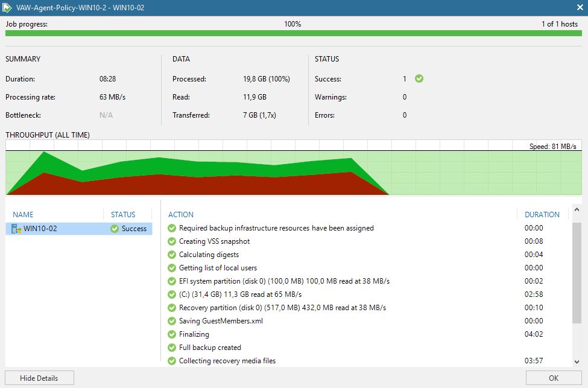
Task: Select the 'Finalizing' action text
Action: 194,334
